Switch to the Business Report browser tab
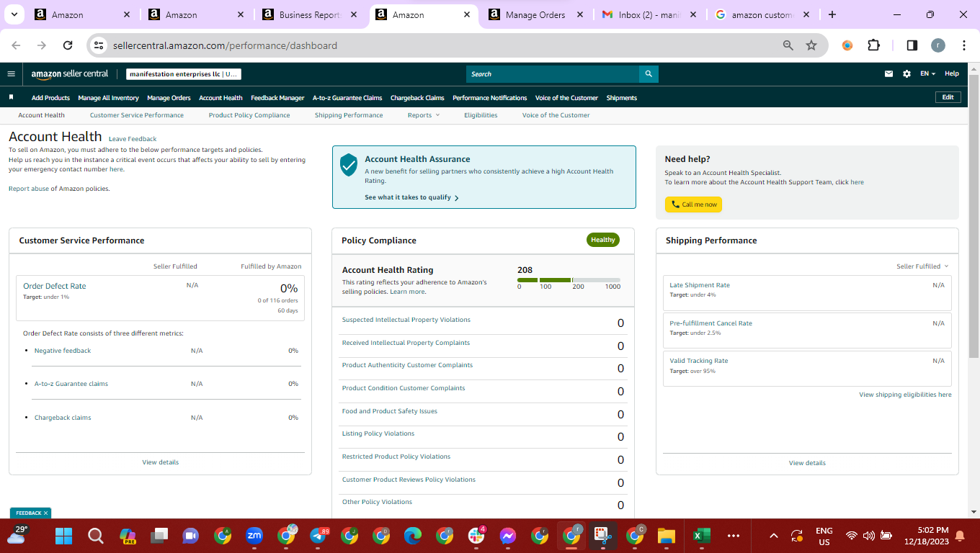980x553 pixels. coord(308,14)
